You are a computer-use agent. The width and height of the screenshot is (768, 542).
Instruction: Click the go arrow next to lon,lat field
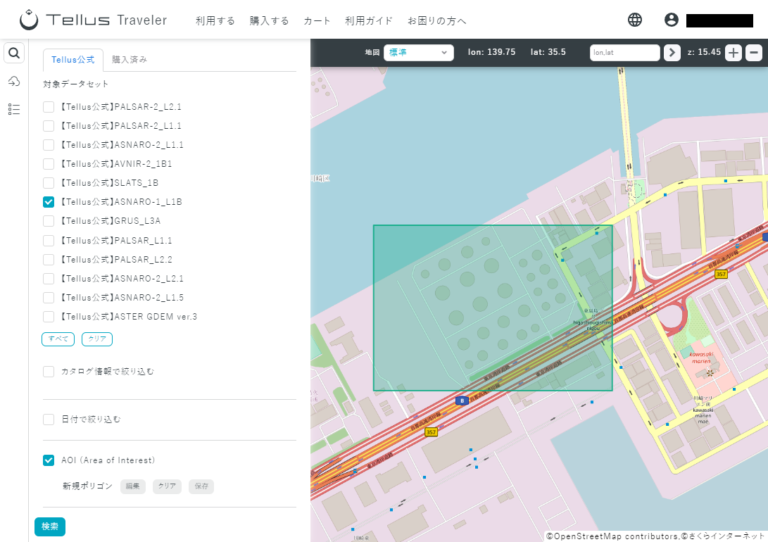[x=672, y=52]
